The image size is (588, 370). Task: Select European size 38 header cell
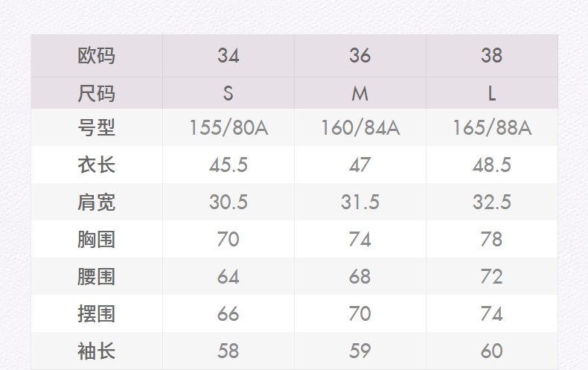[492, 56]
